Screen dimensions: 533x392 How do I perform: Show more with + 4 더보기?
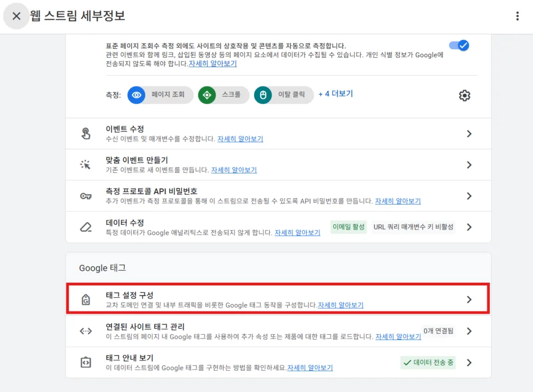336,94
